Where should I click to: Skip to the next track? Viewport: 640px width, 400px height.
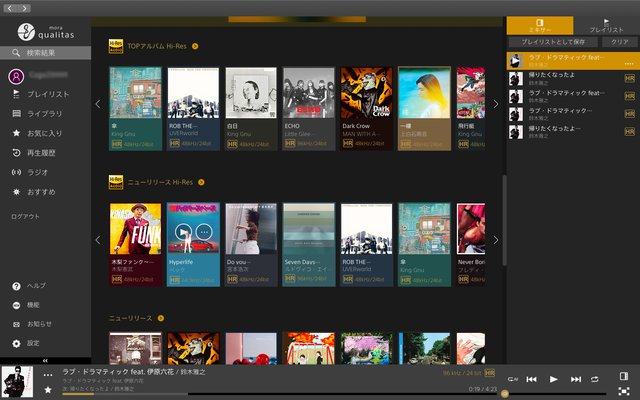pyautogui.click(x=576, y=379)
